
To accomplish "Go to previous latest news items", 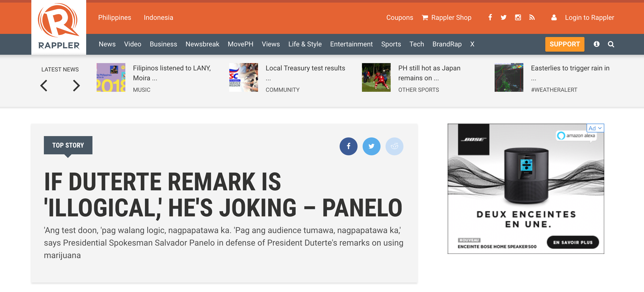I will 44,86.
